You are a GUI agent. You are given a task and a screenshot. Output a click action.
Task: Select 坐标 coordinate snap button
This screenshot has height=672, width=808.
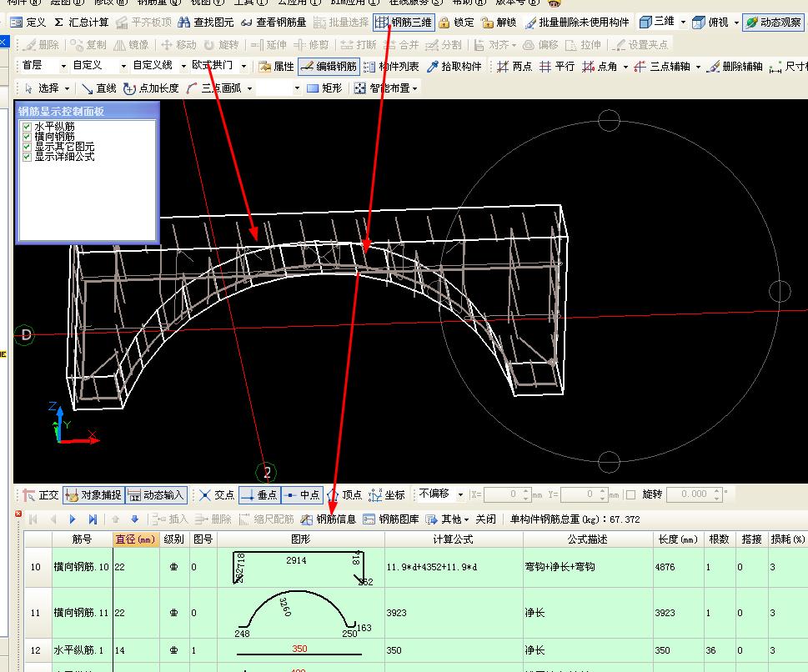coord(387,494)
